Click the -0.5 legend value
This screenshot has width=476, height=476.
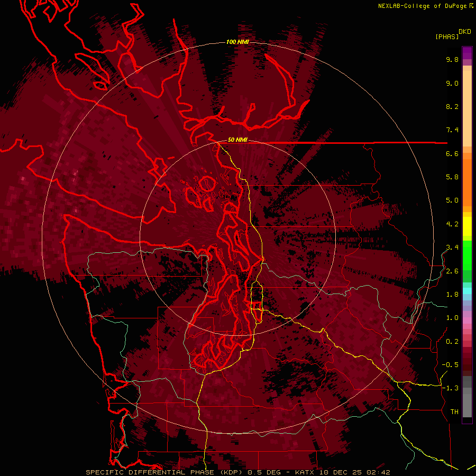[450, 365]
